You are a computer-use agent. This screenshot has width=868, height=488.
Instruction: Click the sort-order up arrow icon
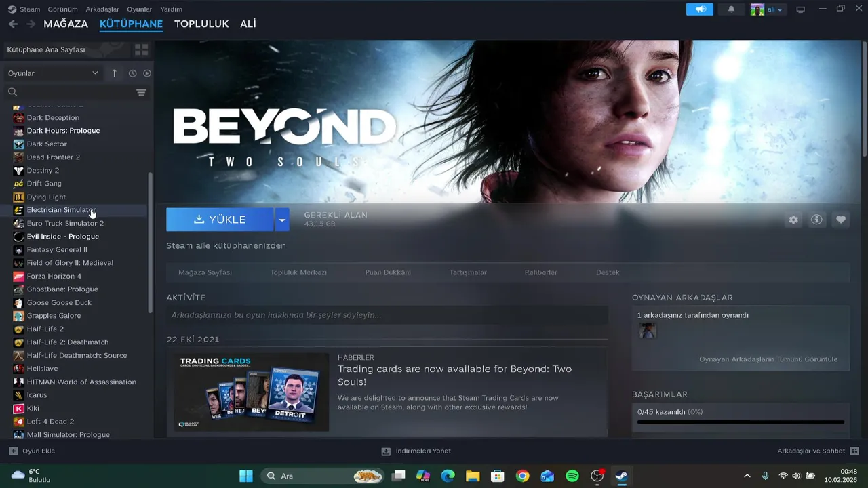[114, 73]
